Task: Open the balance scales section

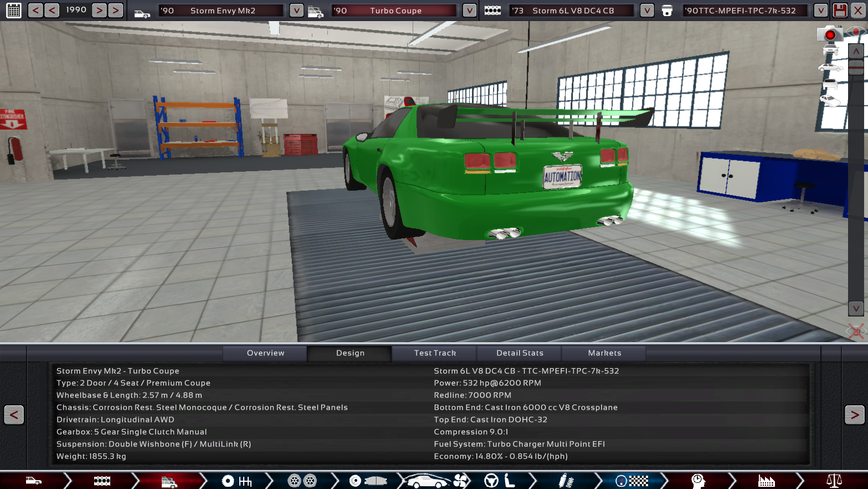Action: click(x=834, y=481)
